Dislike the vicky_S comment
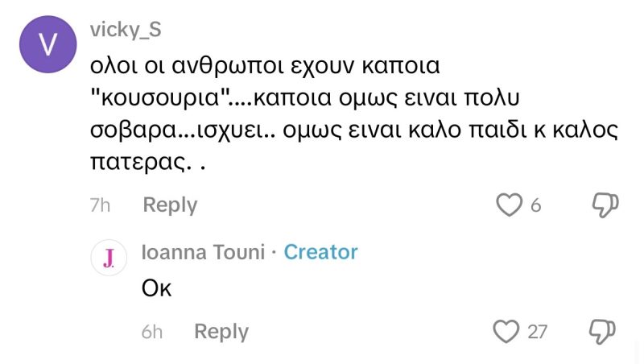Image resolution: width=644 pixels, height=364 pixels. (x=604, y=205)
